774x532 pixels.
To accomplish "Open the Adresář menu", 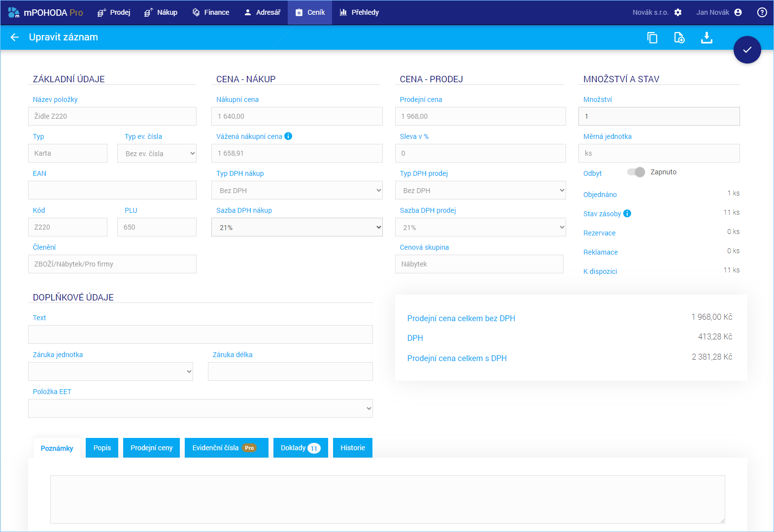I will point(262,12).
